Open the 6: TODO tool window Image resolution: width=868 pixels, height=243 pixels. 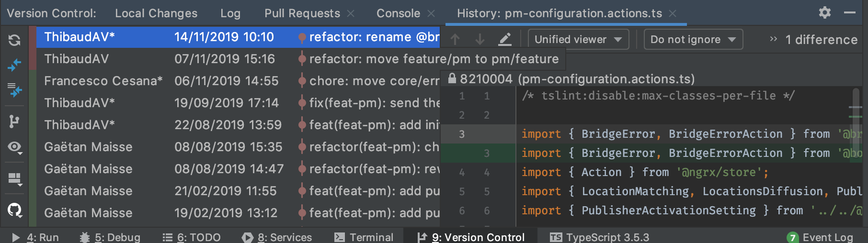[192, 237]
